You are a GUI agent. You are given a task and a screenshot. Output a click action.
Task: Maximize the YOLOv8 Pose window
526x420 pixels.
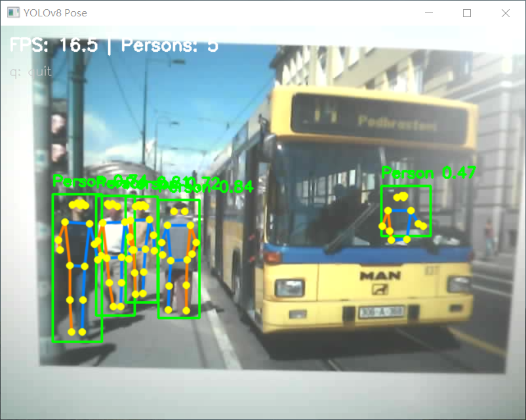tap(467, 12)
